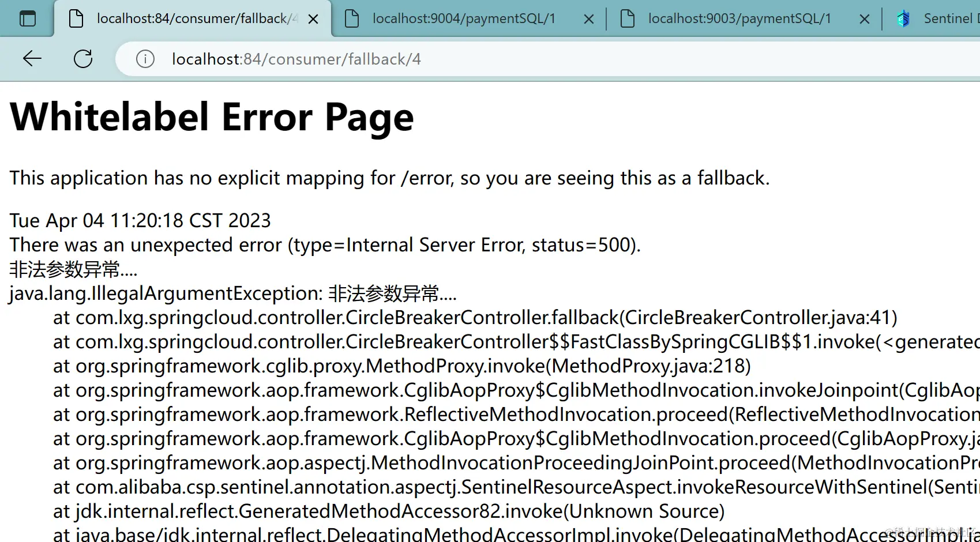This screenshot has width=980, height=542.
Task: Click the ReflectiveMethodInvocation.proceed line
Action: point(516,415)
